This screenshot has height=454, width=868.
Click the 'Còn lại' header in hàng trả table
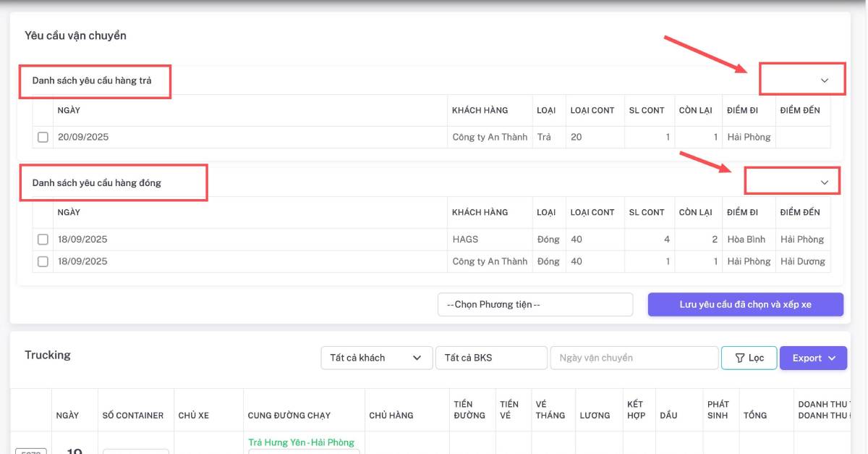pos(695,110)
